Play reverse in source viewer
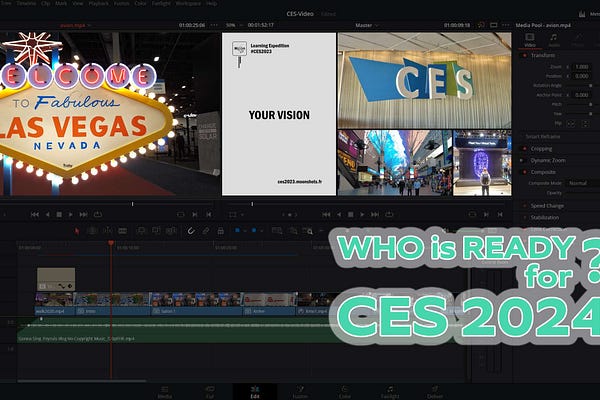600x400 pixels. (x=47, y=215)
